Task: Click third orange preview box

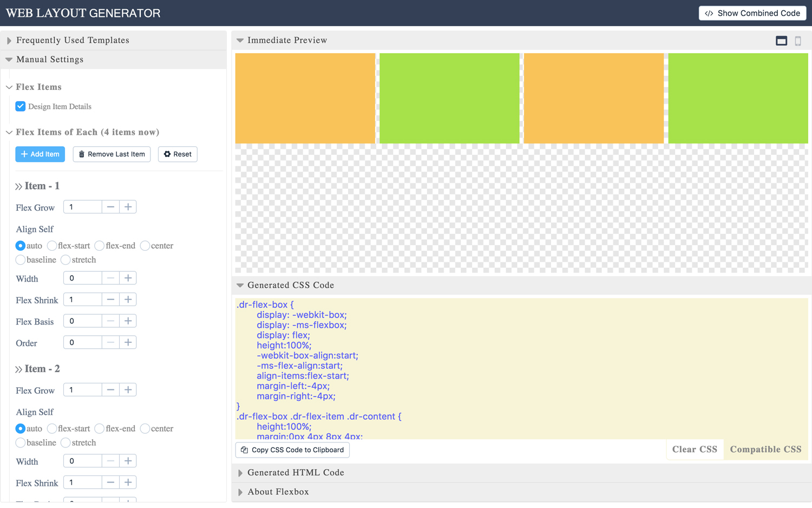Action: [594, 98]
